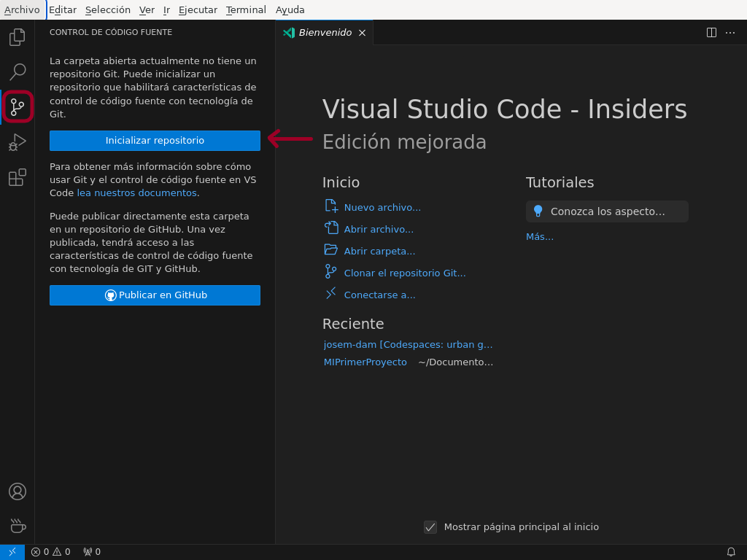Screen dimensions: 747x560
Task: Open remote window indicator in status bar
Action: (x=12, y=552)
